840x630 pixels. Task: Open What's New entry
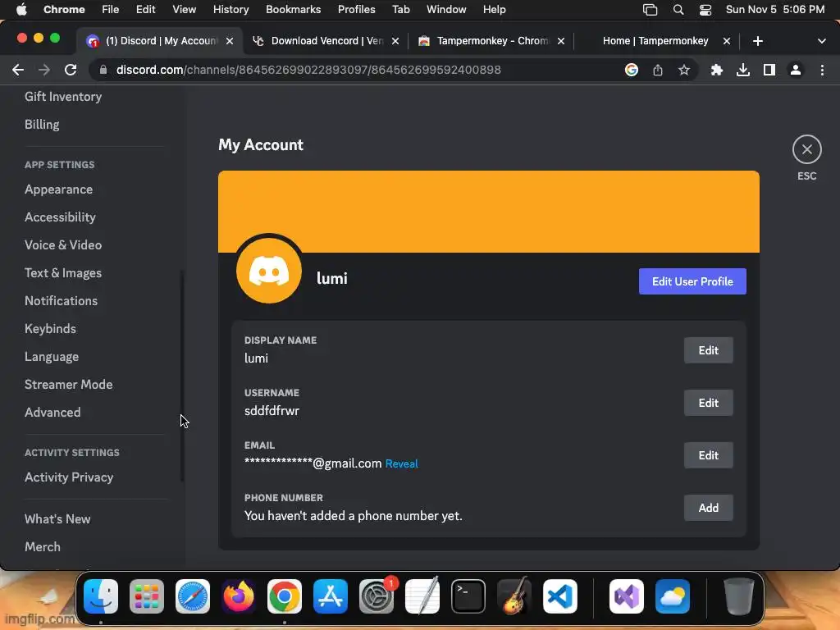point(57,518)
